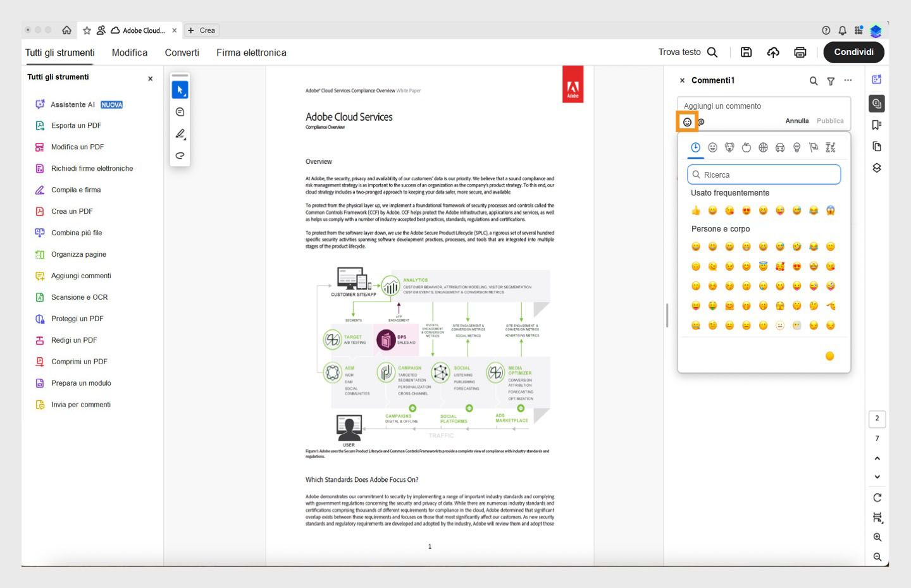
Task: Open the layers panel icon
Action: pyautogui.click(x=877, y=168)
